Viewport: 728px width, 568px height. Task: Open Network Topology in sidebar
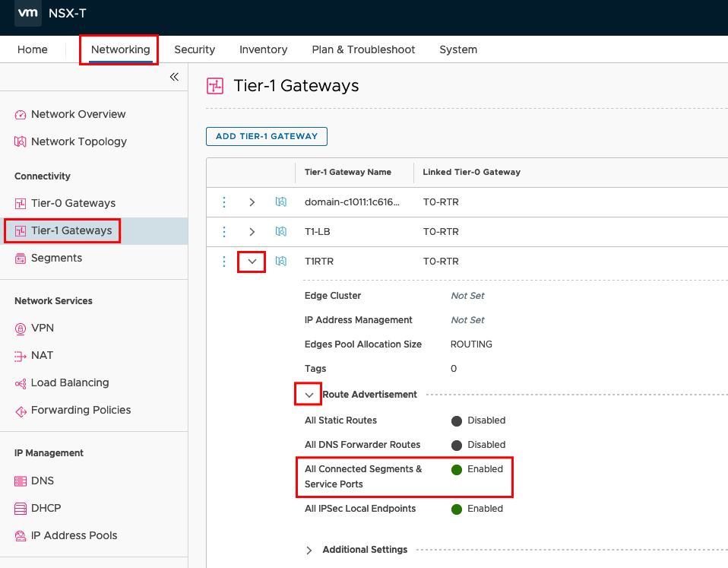point(79,141)
